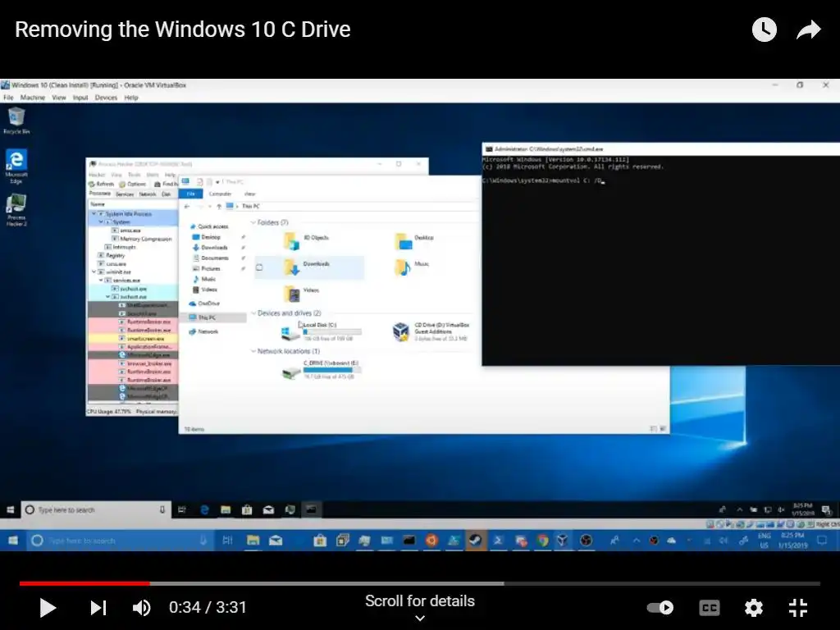Open the VirtualBox Input menu

pos(80,98)
